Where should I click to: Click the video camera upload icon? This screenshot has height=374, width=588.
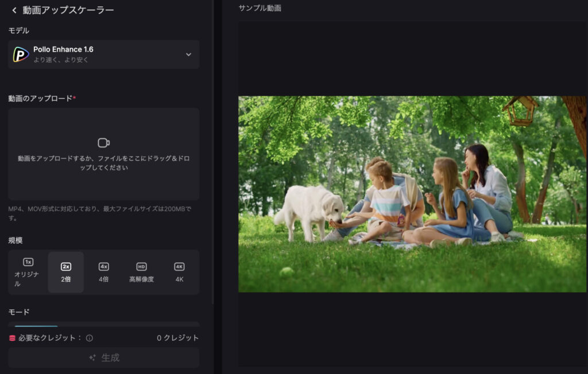pos(103,143)
